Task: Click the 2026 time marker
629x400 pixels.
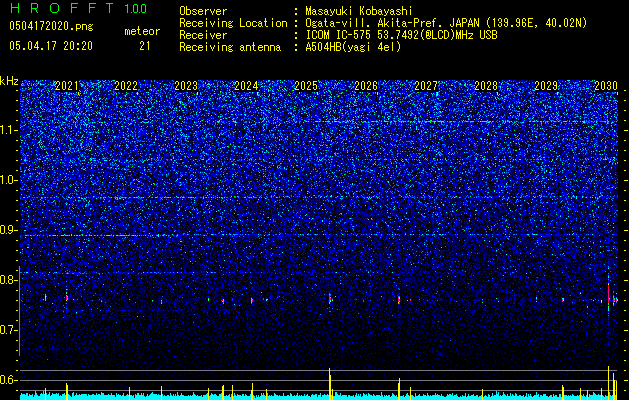Action: (366, 86)
